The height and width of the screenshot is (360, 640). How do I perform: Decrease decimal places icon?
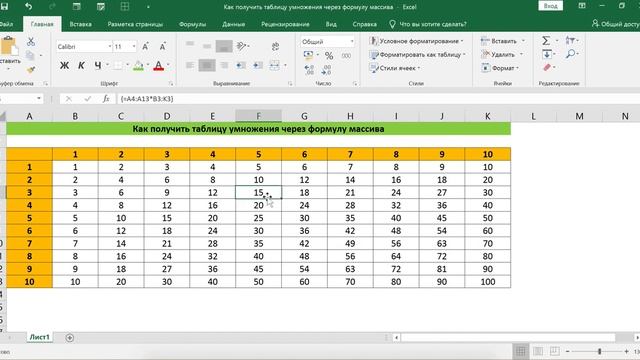coord(326,70)
